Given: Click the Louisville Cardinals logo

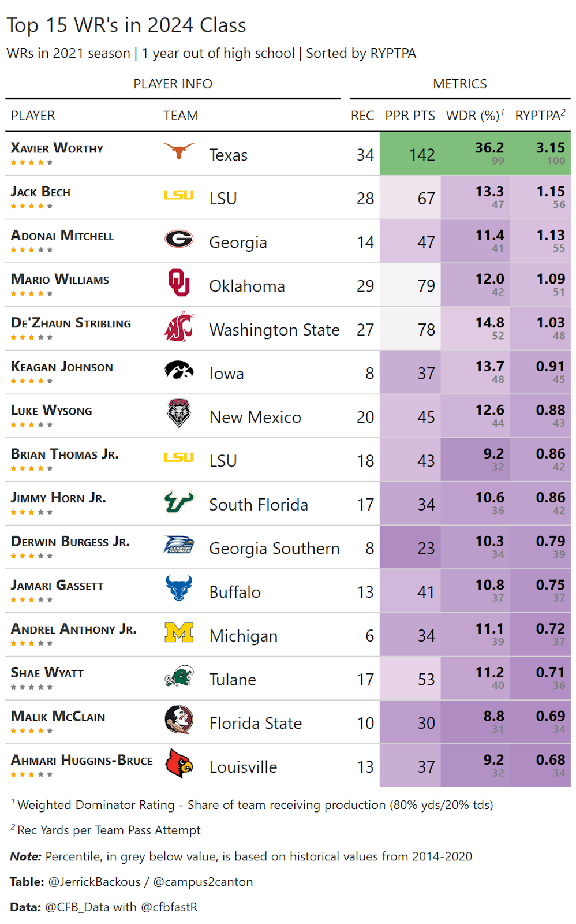Looking at the screenshot, I should tap(179, 763).
